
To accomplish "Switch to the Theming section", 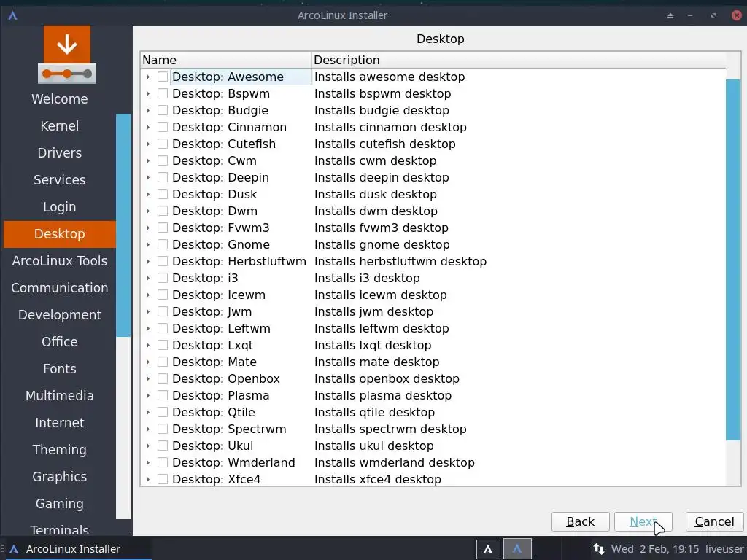I will (60, 449).
